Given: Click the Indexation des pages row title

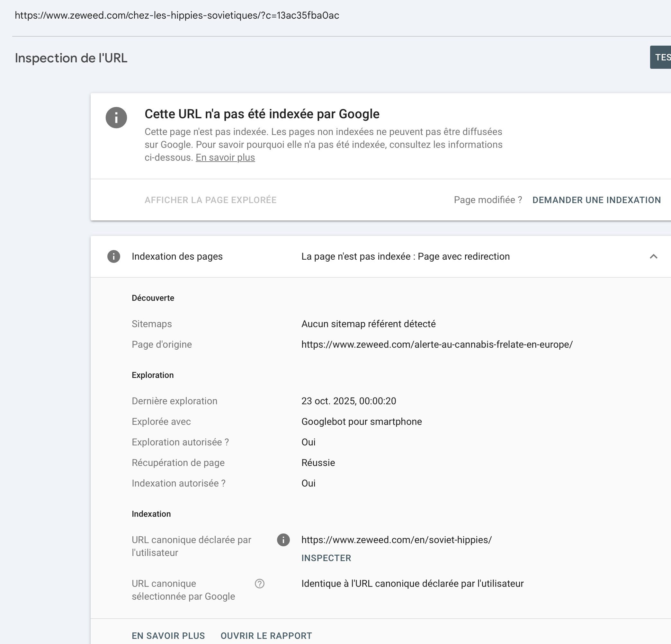Looking at the screenshot, I should [177, 256].
